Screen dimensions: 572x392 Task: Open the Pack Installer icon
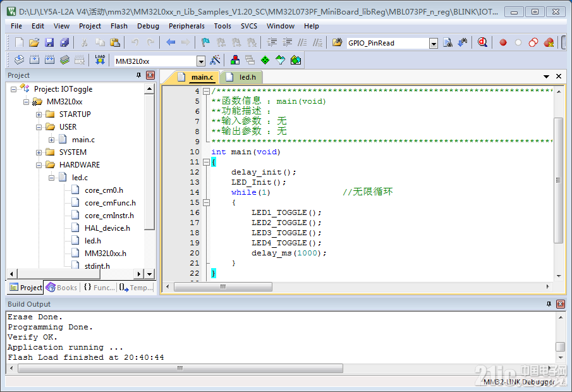click(x=296, y=60)
